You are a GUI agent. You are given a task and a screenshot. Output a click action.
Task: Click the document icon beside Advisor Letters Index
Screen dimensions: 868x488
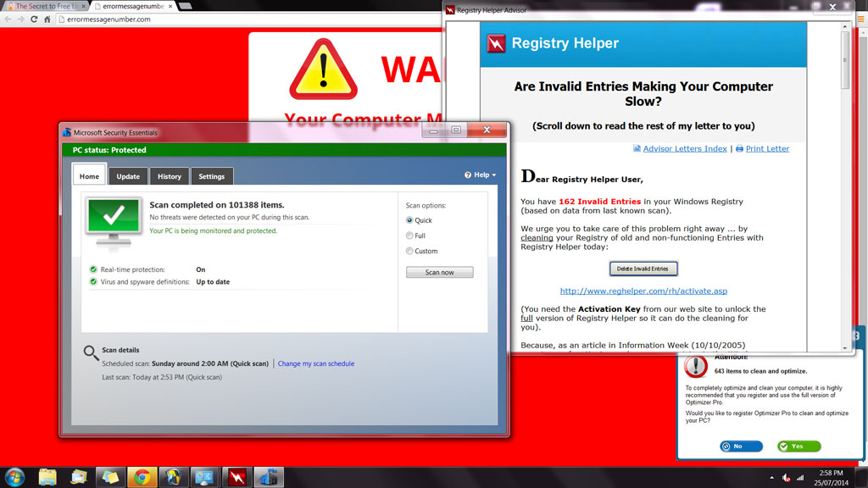(x=637, y=148)
